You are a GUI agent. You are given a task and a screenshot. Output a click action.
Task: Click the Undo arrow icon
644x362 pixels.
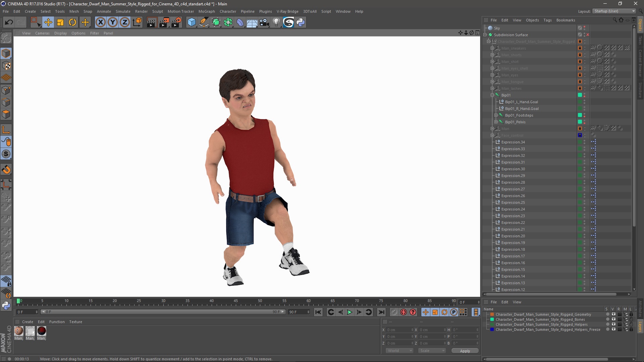click(x=9, y=22)
